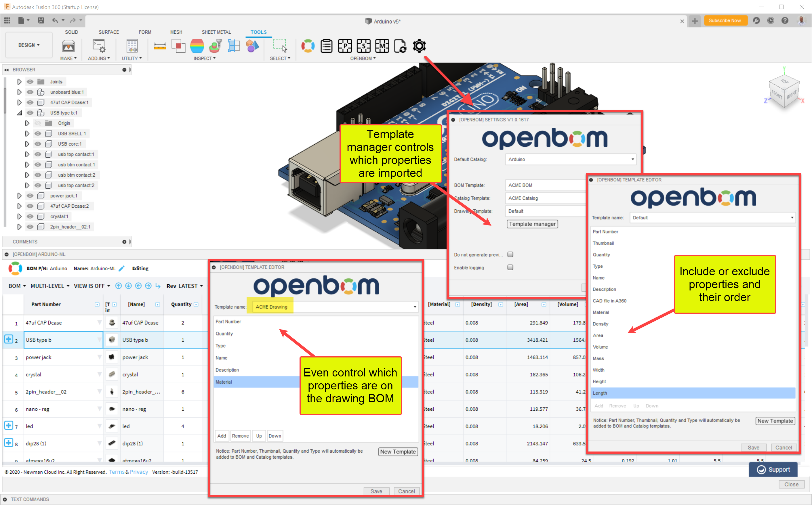The height and width of the screenshot is (505, 812).
Task: Tick the Enable logging checkbox
Action: pyautogui.click(x=510, y=267)
